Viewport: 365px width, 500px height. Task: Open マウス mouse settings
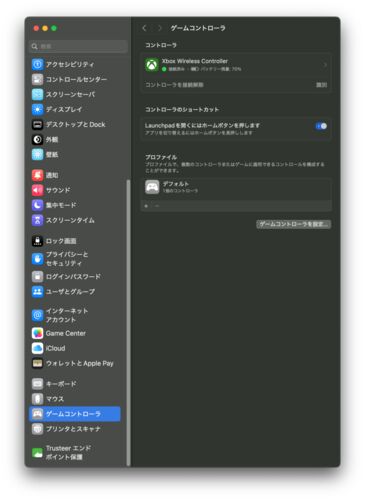pyautogui.click(x=48, y=399)
